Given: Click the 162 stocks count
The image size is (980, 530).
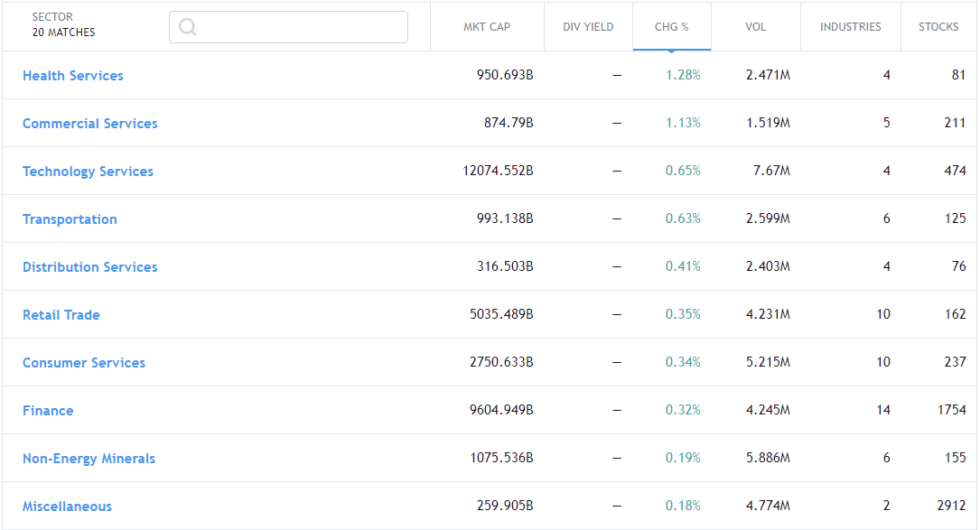Looking at the screenshot, I should coord(955,313).
